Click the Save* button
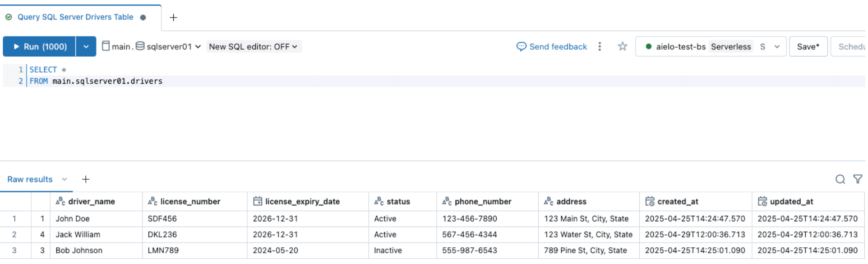This screenshot has width=868, height=264. point(808,46)
